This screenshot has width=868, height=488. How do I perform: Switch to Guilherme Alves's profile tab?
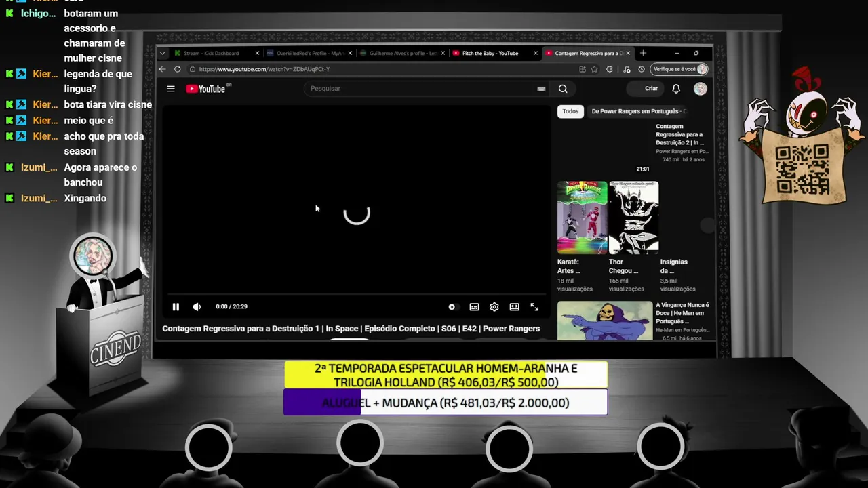[x=402, y=53]
